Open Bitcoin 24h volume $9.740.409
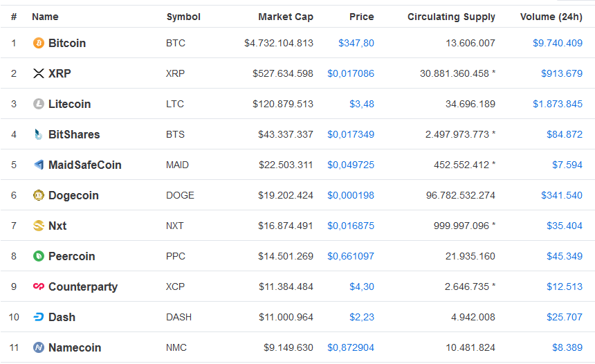 tap(558, 44)
